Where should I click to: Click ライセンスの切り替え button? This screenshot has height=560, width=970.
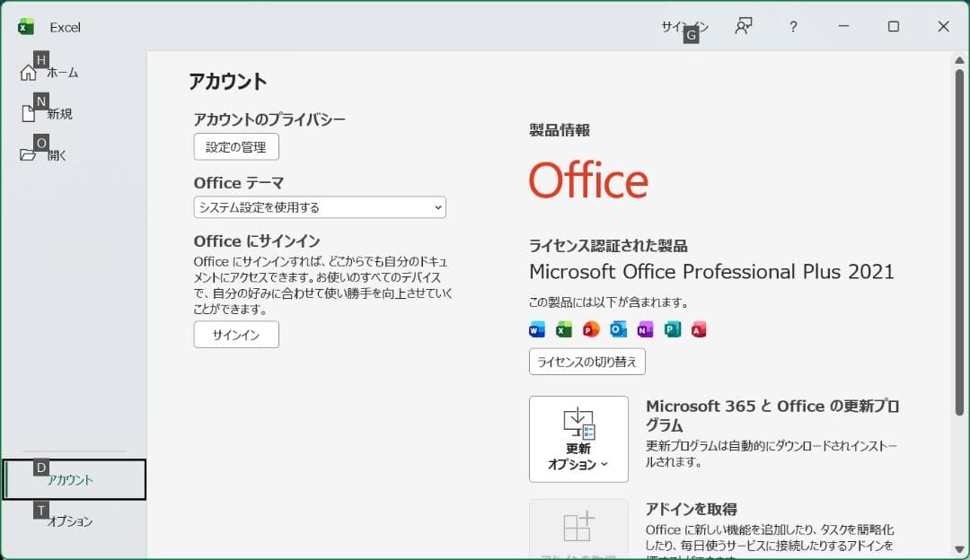coord(587,362)
